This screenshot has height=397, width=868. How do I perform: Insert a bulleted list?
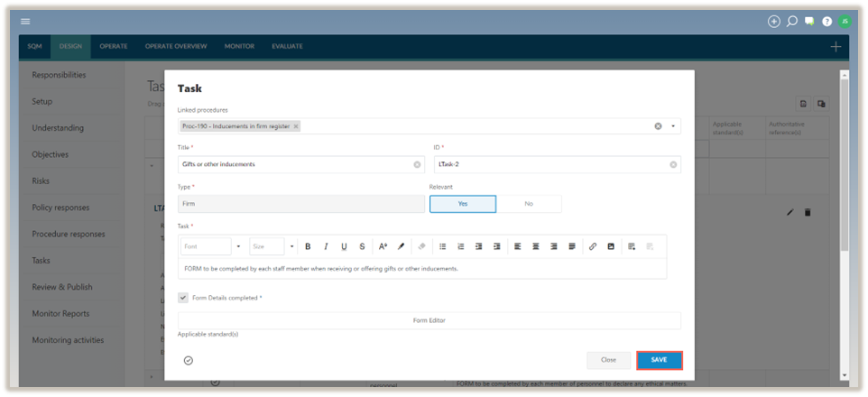point(442,246)
